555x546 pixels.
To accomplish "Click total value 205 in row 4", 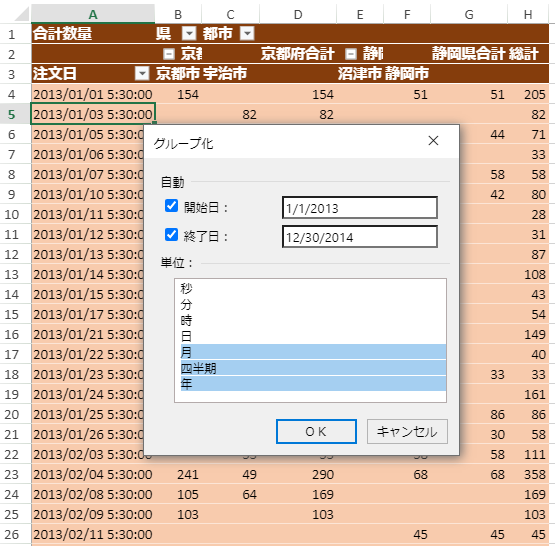I will [x=528, y=94].
